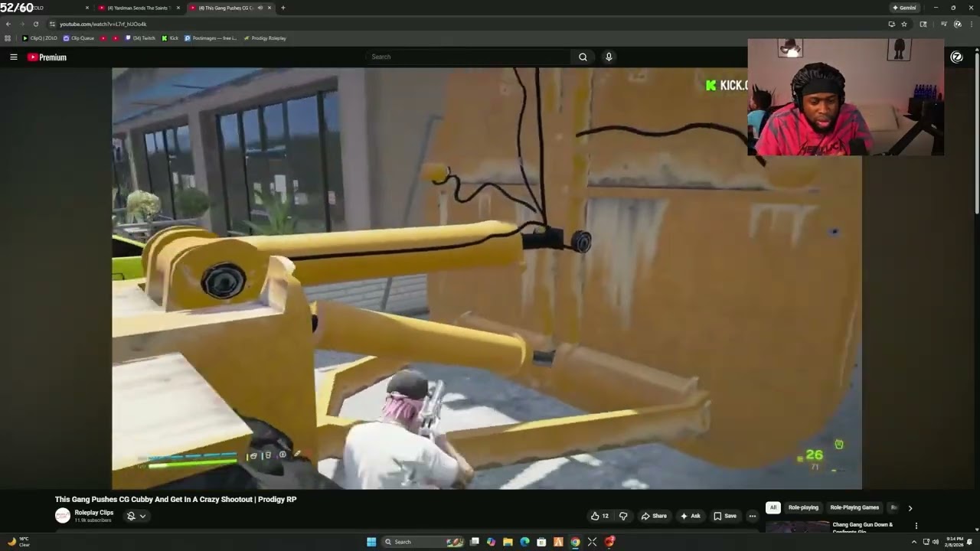Open ClipQ | ZOLO bookmark
This screenshot has width=980, height=551.
41,38
